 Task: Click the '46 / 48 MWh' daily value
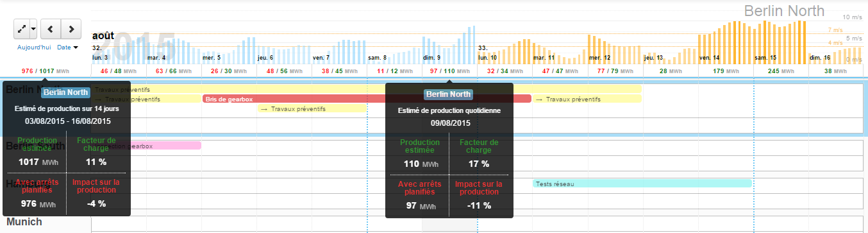(119, 71)
